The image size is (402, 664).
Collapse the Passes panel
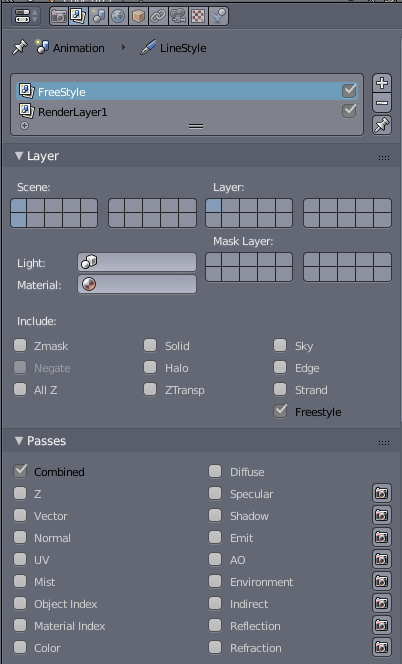[x=19, y=441]
